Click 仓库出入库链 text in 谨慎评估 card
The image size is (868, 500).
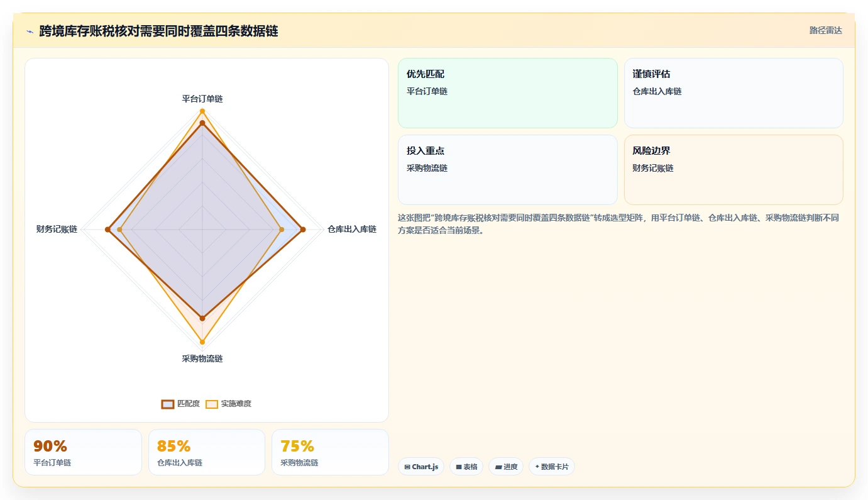[657, 91]
